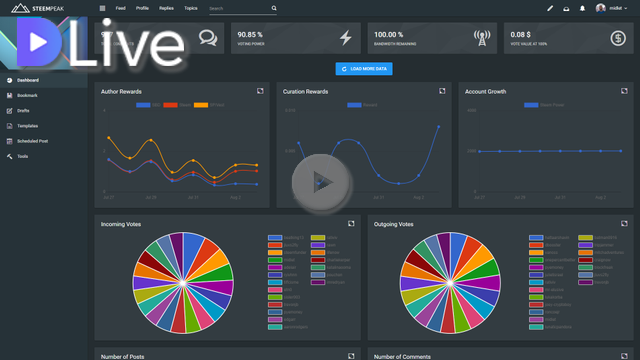This screenshot has width=640, height=360.
Task: Toggle aaronrodgers in Incoming Votes legend
Action: click(288, 327)
